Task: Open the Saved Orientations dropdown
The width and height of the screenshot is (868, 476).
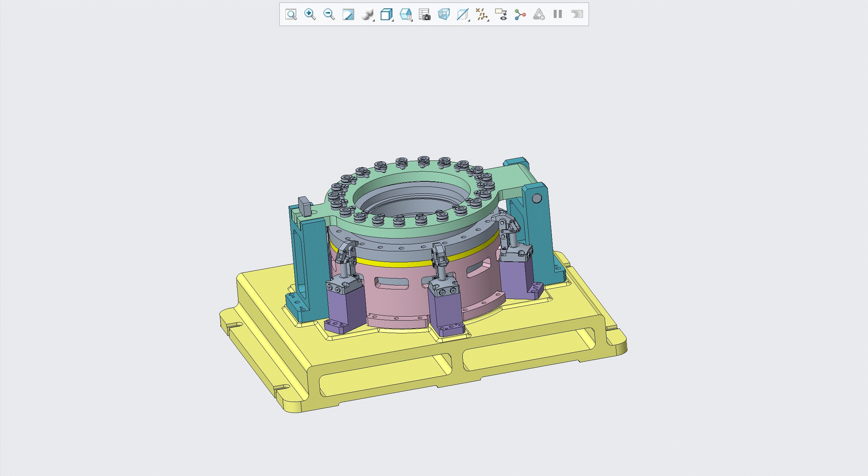Action: click(406, 15)
